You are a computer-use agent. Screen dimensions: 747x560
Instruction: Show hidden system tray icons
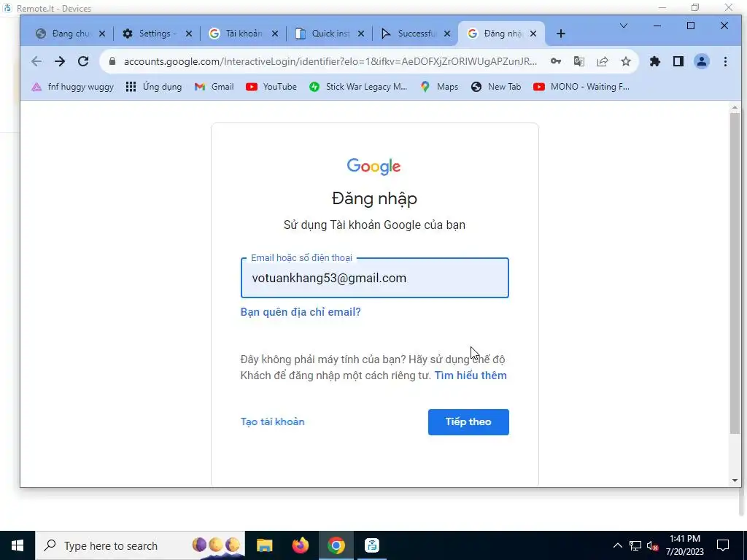click(x=617, y=545)
